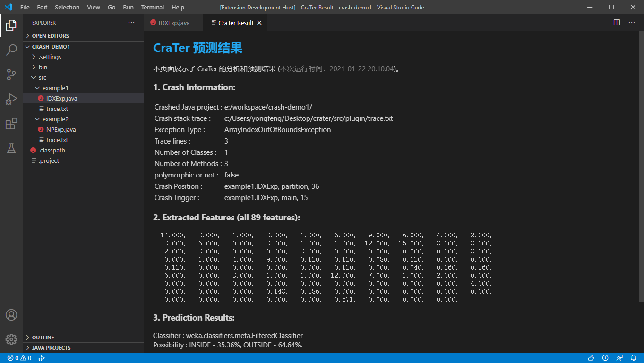Open the Explorer view in activity bar
Image resolution: width=644 pixels, height=363 pixels.
pyautogui.click(x=11, y=25)
